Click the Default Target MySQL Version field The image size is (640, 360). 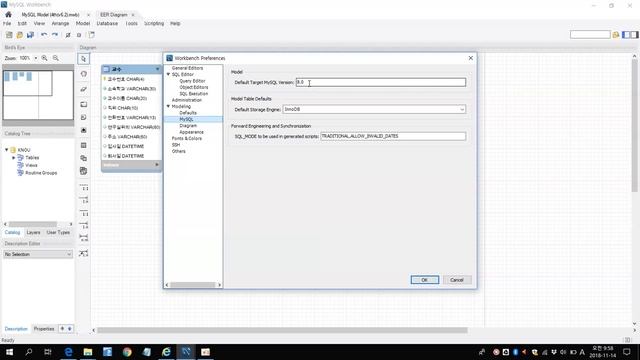click(380, 82)
